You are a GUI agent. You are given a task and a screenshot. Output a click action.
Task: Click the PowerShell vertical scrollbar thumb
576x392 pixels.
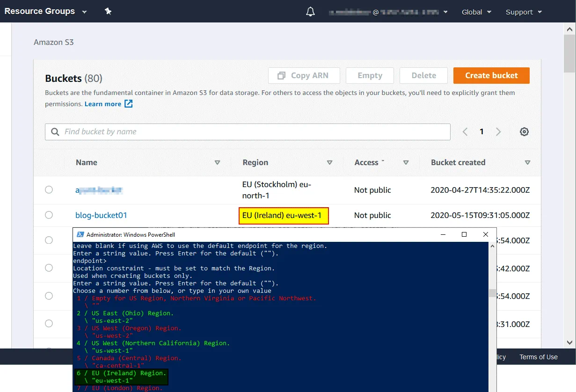492,293
